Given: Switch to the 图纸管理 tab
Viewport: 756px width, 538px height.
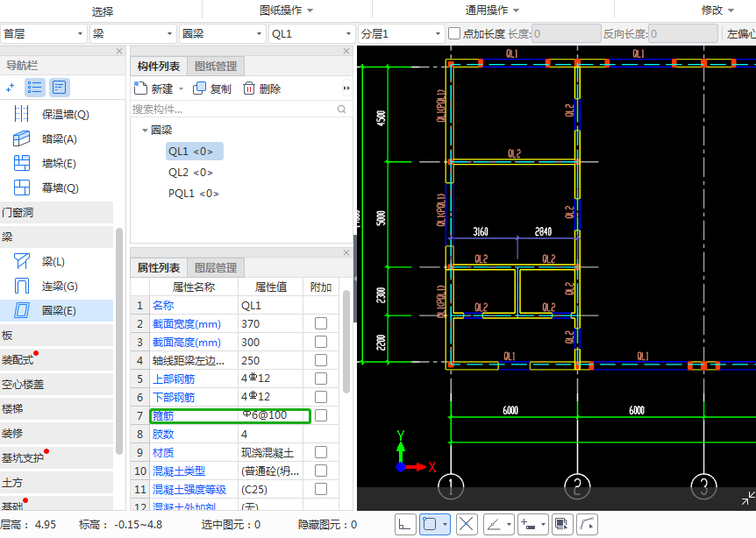Looking at the screenshot, I should coord(216,66).
